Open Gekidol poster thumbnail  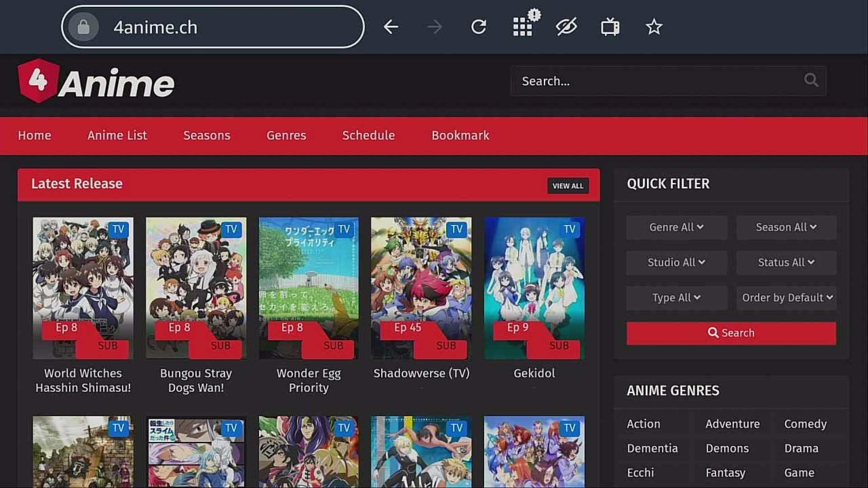(x=534, y=288)
